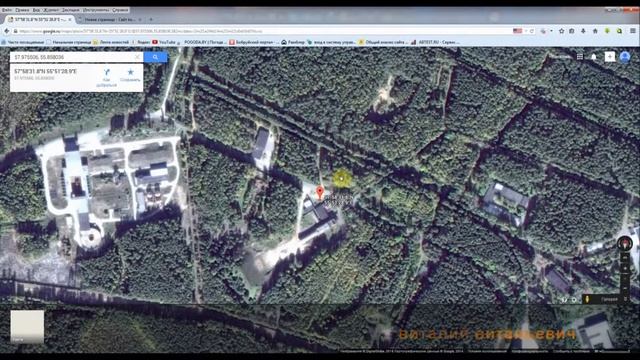Click the padlock site identity icon
640x360 pixels.
[16, 31]
